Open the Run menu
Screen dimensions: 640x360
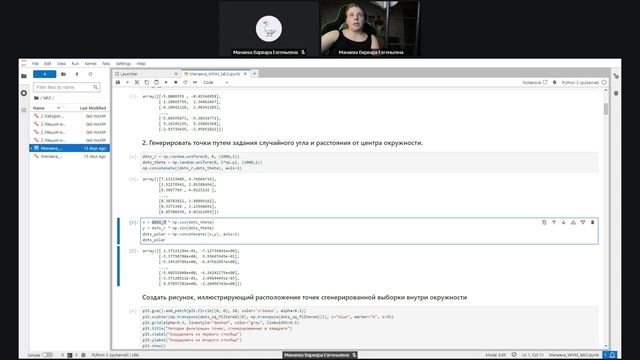tap(75, 64)
